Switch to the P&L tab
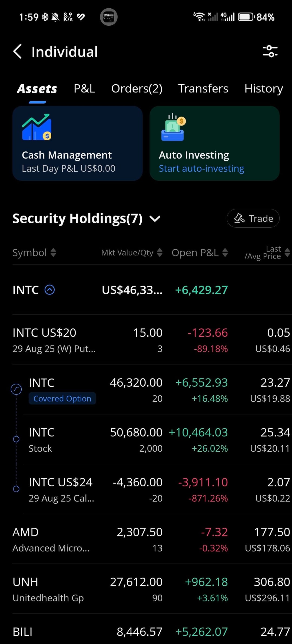Image resolution: width=292 pixels, height=644 pixels. (84, 88)
